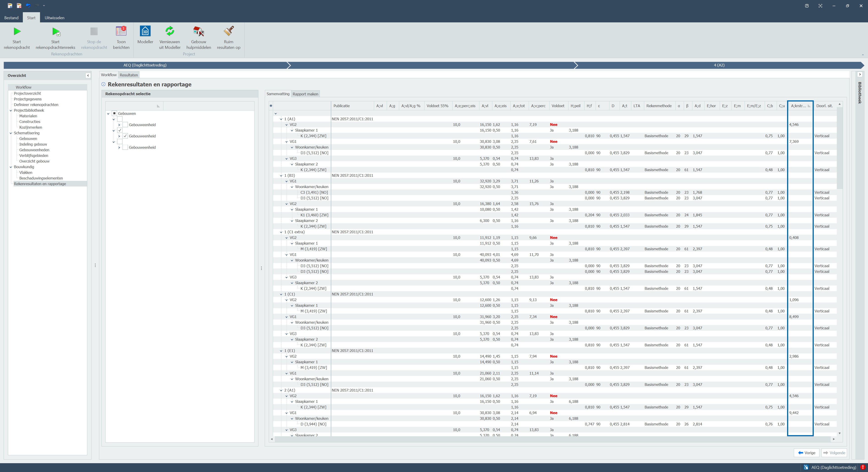Launch the 3D Modeller icon
This screenshot has height=472, width=868.
(x=145, y=31)
